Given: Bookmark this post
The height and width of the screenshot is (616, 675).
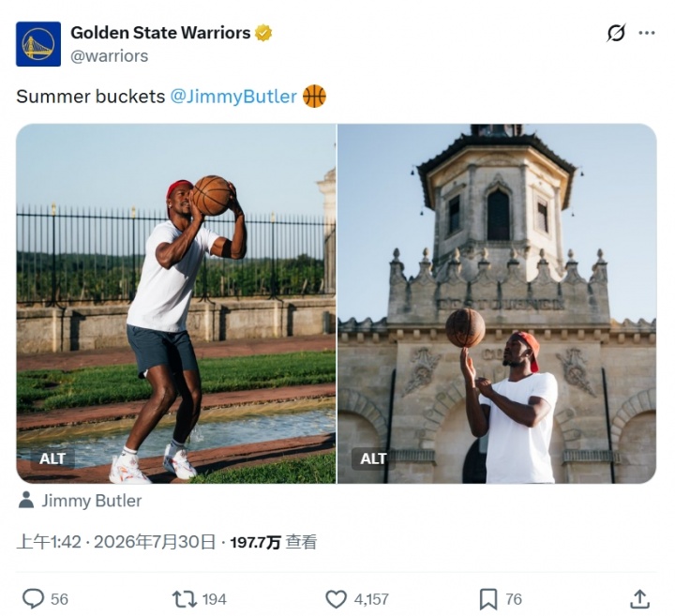Looking at the screenshot, I should click(x=488, y=599).
